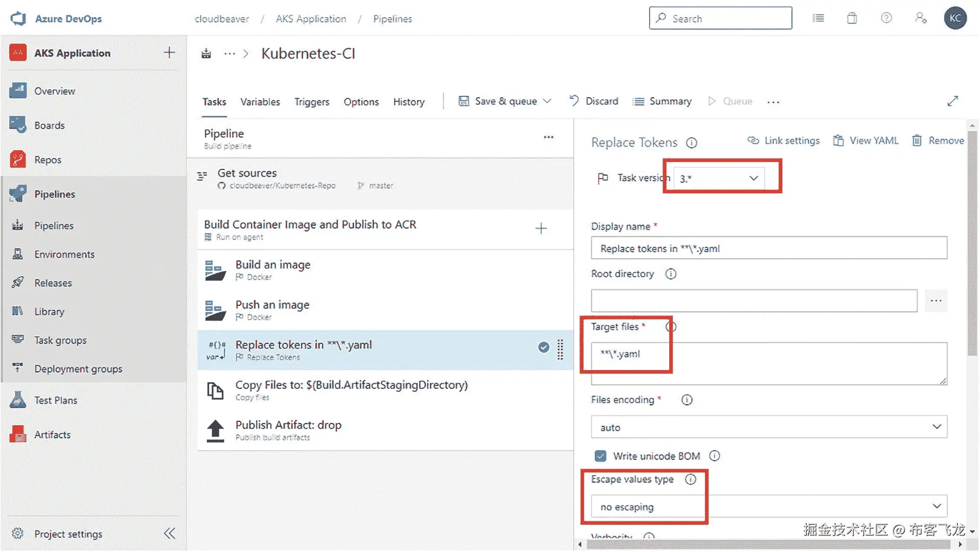Open the Task version dropdown

[719, 178]
